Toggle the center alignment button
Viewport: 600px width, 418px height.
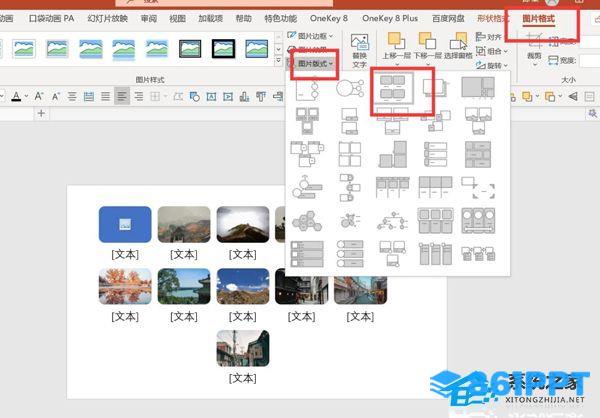point(72,96)
